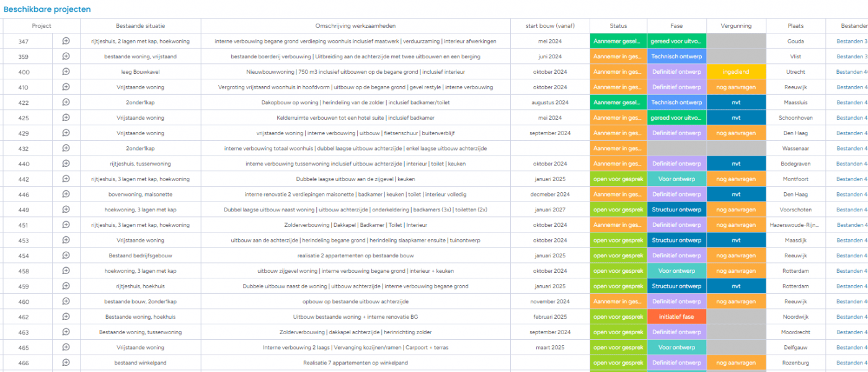The image size is (868, 372).
Task: Open details icon for project 425
Action: point(66,118)
